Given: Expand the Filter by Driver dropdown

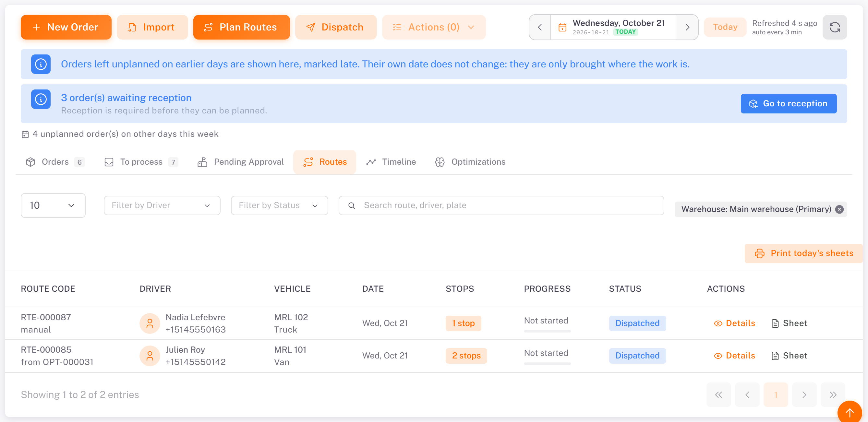Looking at the screenshot, I should click(x=162, y=205).
